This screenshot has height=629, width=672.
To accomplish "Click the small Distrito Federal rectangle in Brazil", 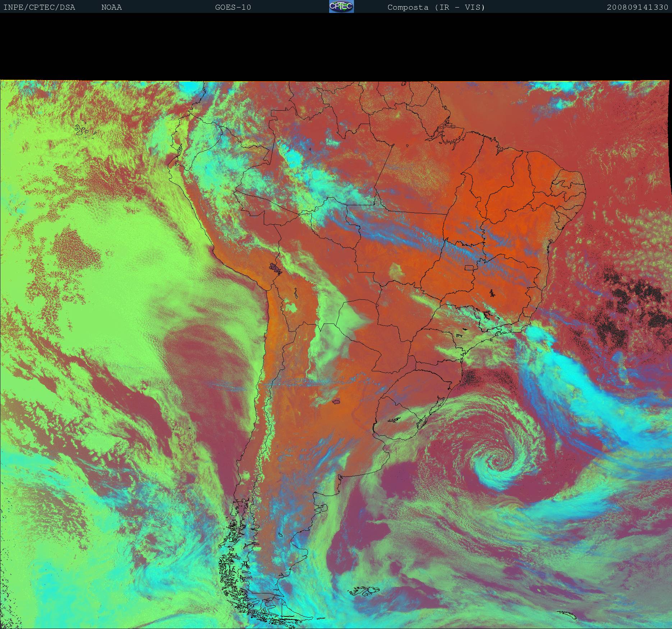I will [x=469, y=267].
